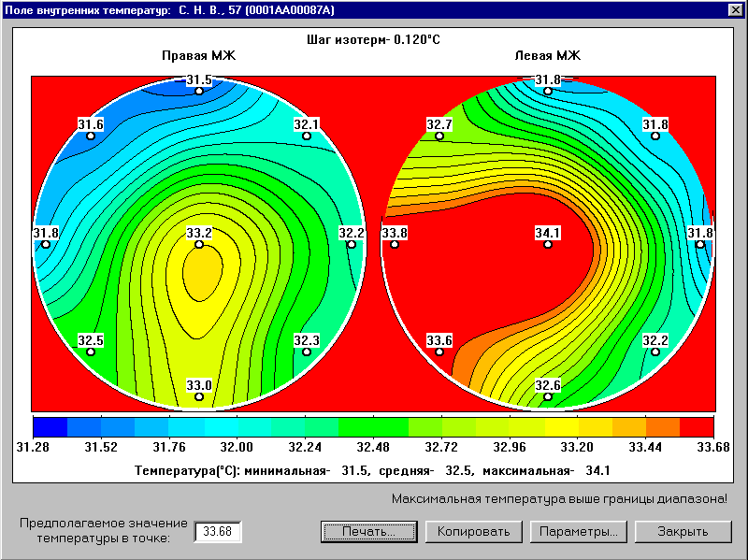
Task: Click the 'максимальная- 34.1' summary value
Action: coord(546,471)
